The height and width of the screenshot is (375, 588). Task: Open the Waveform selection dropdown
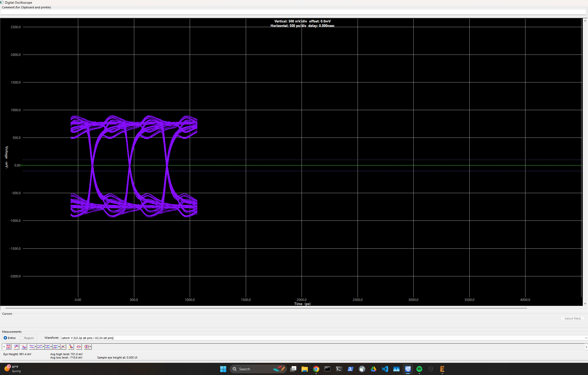(586, 338)
